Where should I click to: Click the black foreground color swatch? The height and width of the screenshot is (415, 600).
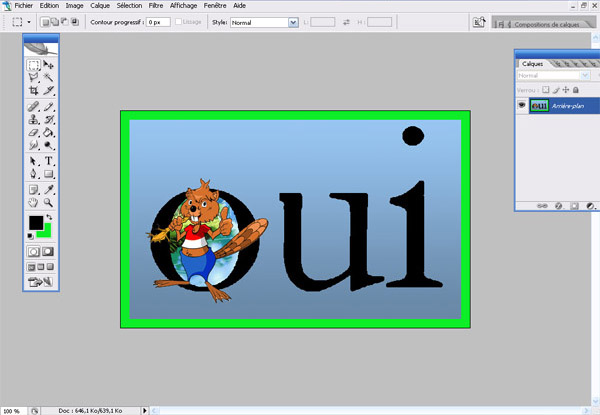coord(36,222)
